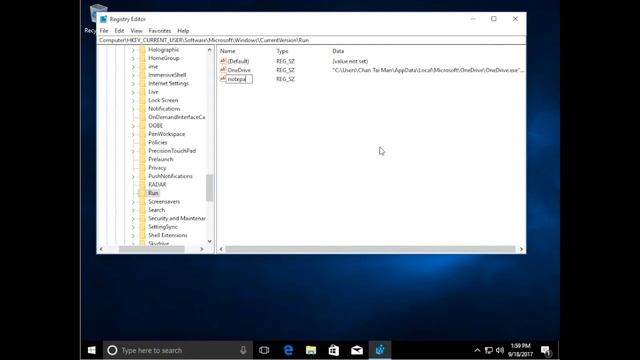This screenshot has height=360, width=640.
Task: Open the Action Center notifications icon
Action: [546, 350]
